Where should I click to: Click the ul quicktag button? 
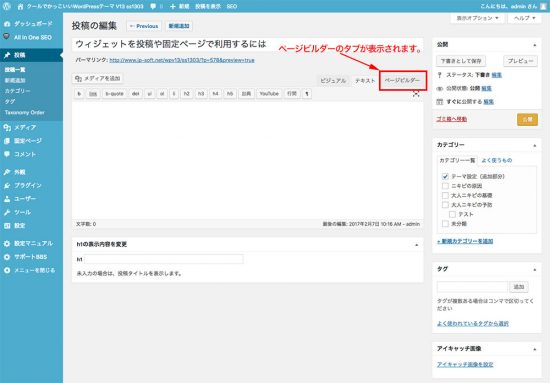click(149, 94)
